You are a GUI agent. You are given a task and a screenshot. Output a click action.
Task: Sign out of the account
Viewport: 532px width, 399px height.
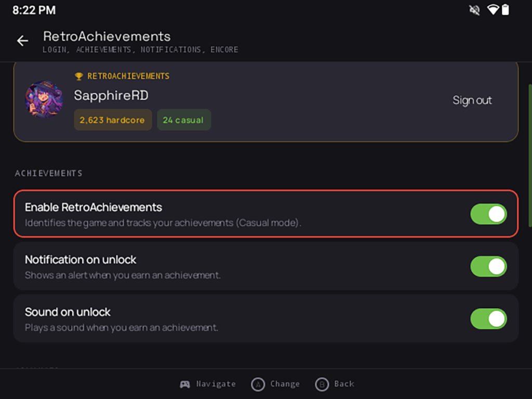click(472, 100)
